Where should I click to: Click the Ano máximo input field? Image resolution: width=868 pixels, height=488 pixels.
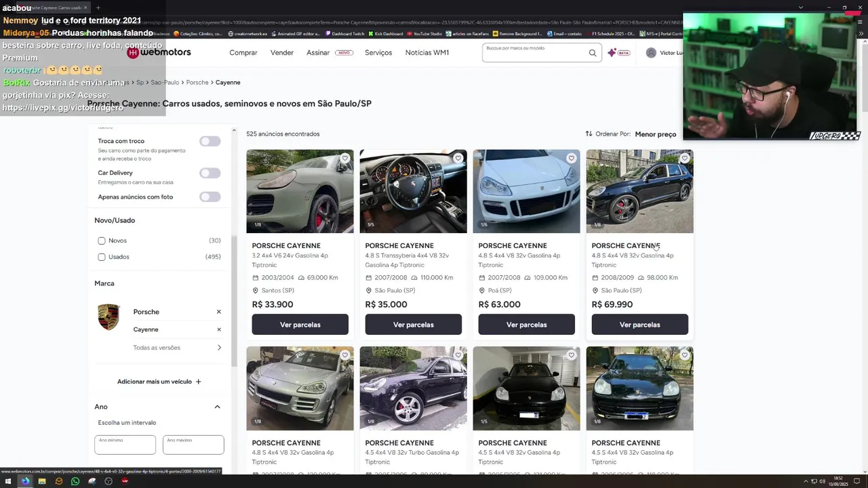193,445
